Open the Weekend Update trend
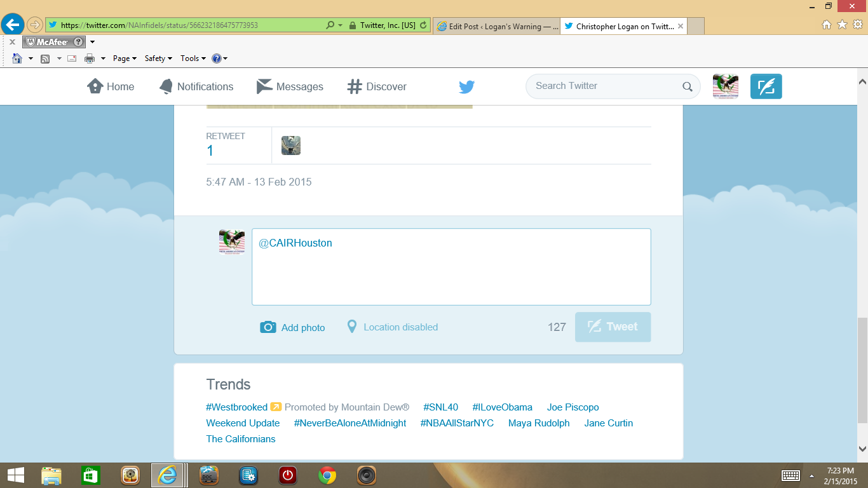This screenshot has height=488, width=868. pos(243,423)
